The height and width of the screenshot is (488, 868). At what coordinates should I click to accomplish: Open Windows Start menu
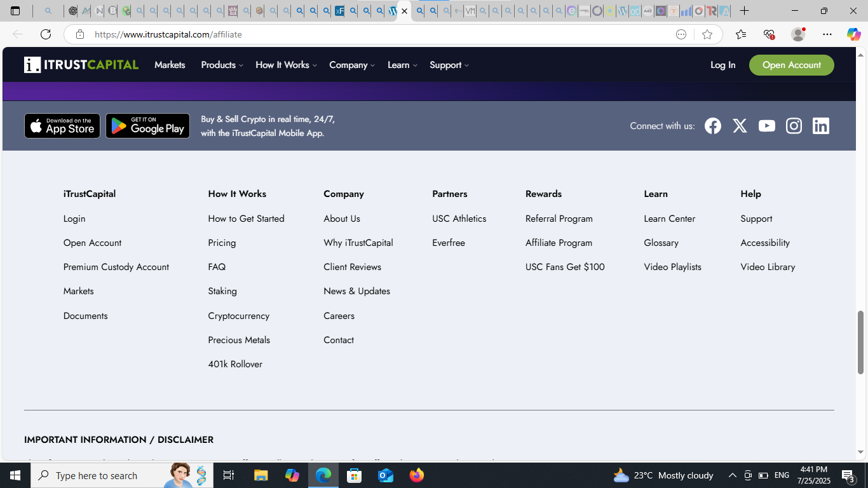[15, 475]
